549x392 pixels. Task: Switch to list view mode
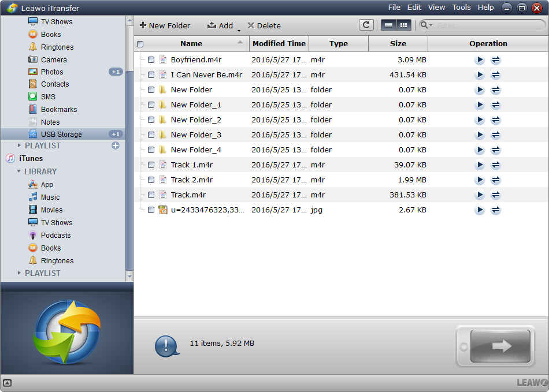pyautogui.click(x=388, y=25)
